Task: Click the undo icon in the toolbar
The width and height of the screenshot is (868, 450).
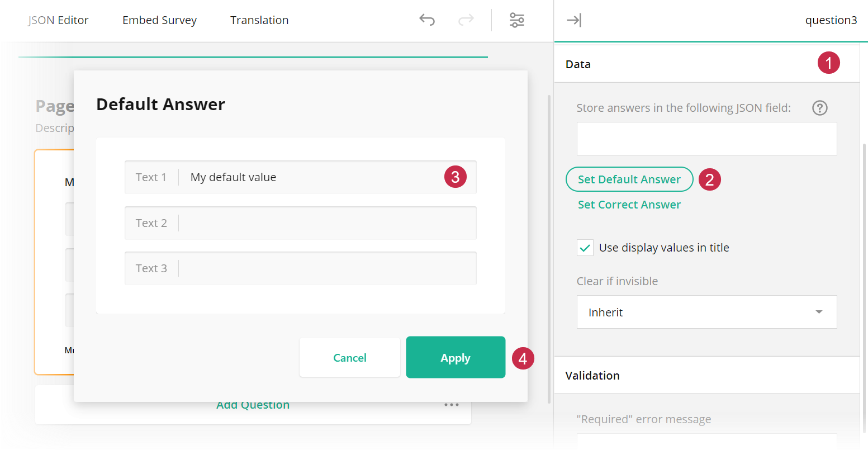Action: 426,20
